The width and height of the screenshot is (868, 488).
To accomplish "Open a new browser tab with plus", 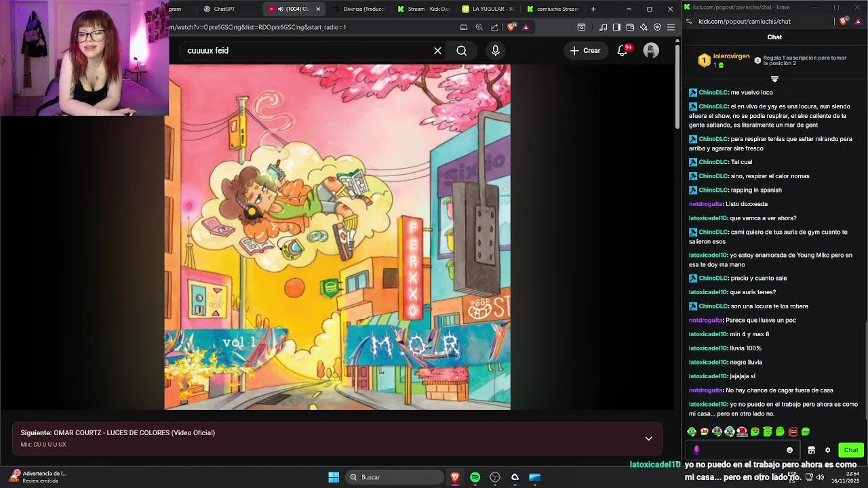I will [593, 9].
